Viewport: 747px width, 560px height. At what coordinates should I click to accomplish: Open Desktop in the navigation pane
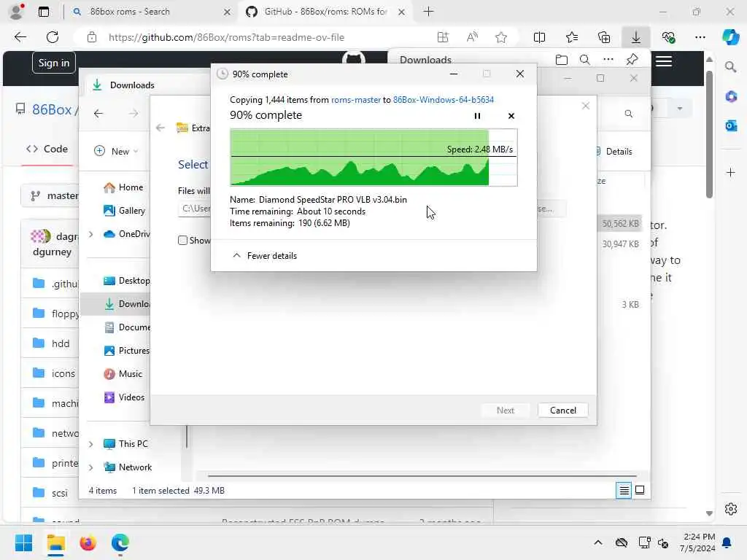tap(127, 281)
